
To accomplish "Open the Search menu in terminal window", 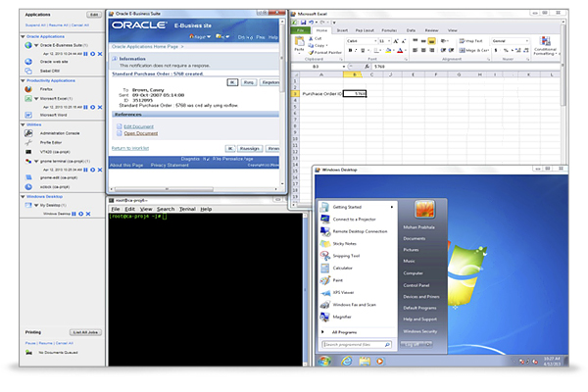I will coord(166,209).
